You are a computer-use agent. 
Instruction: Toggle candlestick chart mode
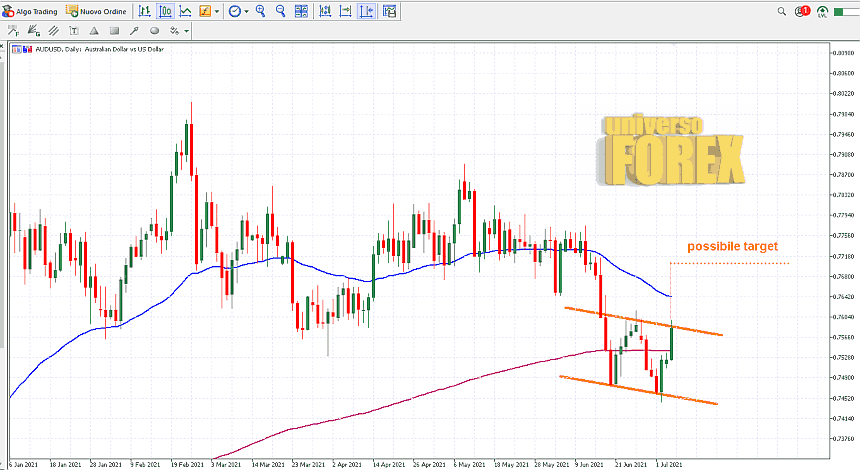[x=165, y=11]
